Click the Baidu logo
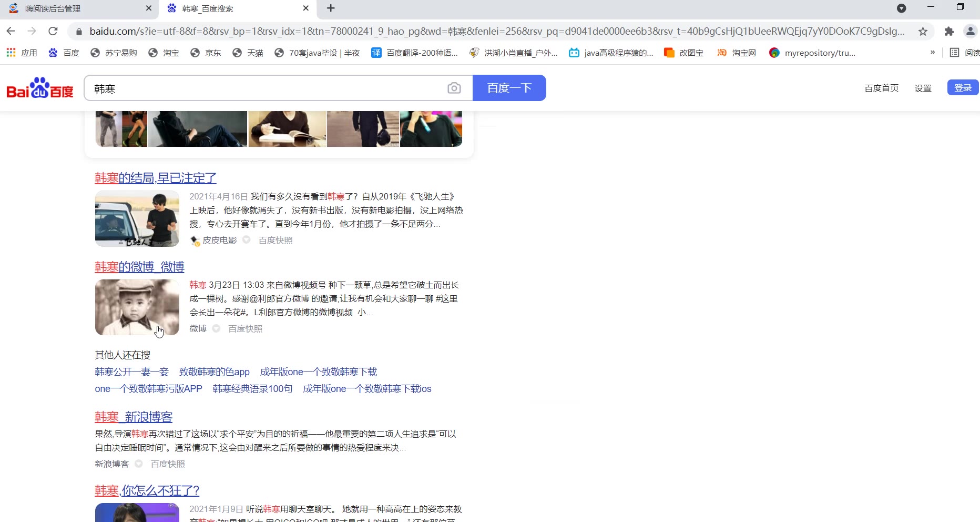The height and width of the screenshot is (522, 980). tap(40, 88)
